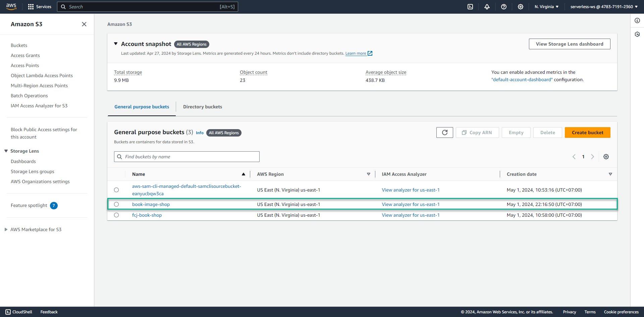Open Batch Operations in the side navigation
The width and height of the screenshot is (644, 317).
click(x=29, y=96)
